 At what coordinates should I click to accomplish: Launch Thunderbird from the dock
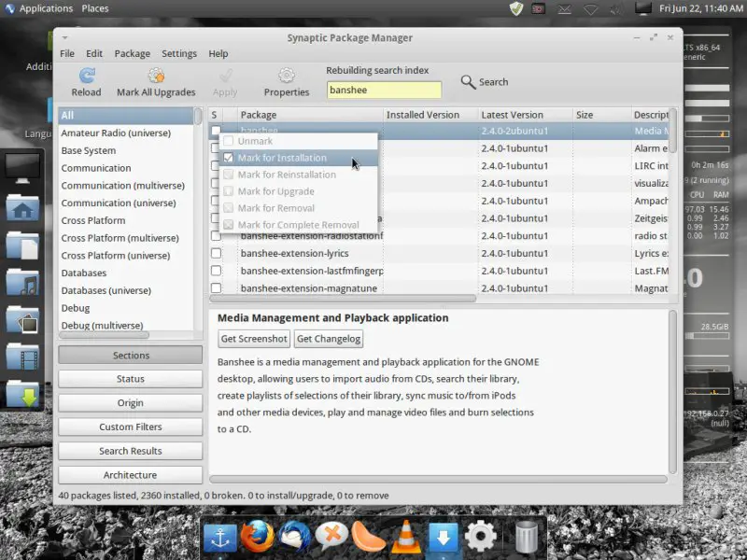(294, 537)
